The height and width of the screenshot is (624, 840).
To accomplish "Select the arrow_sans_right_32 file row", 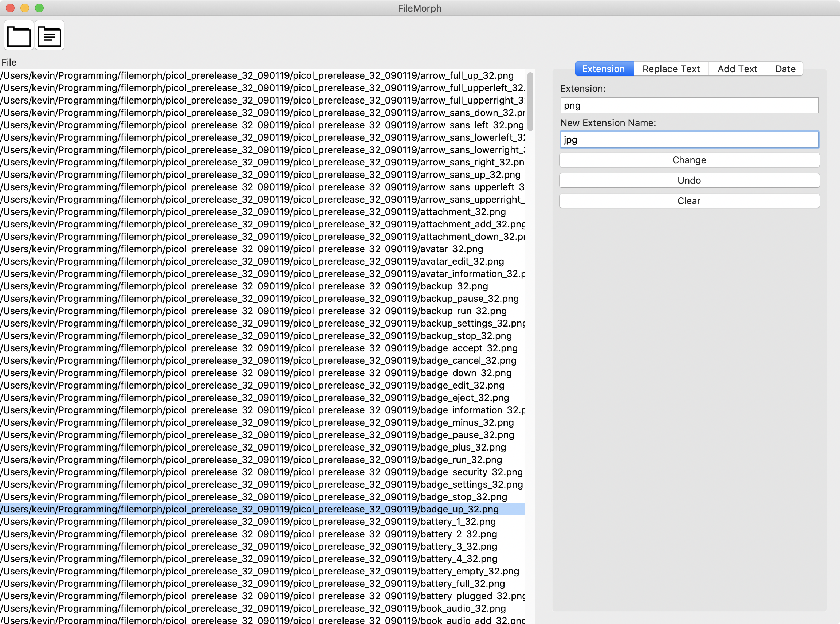I will (x=262, y=162).
